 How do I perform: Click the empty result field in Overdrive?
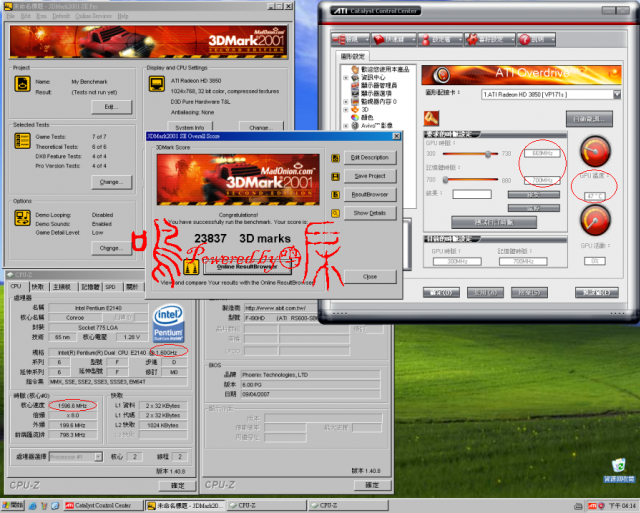472,194
